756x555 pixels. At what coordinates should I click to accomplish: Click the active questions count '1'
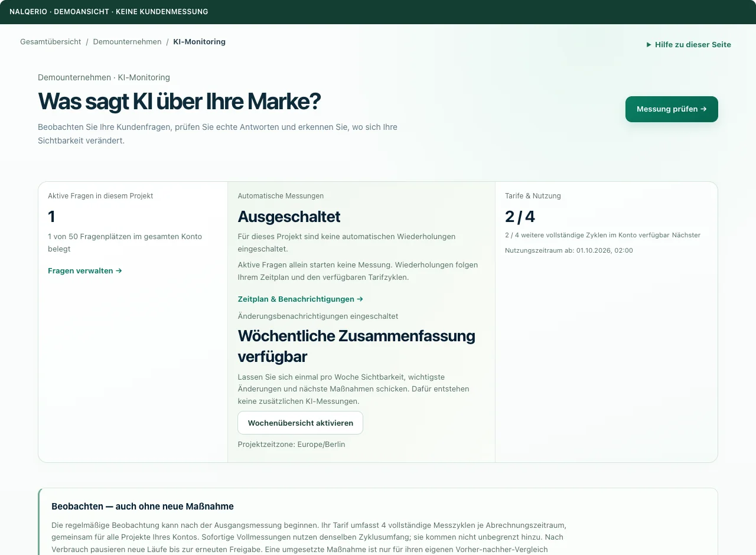pos(51,217)
